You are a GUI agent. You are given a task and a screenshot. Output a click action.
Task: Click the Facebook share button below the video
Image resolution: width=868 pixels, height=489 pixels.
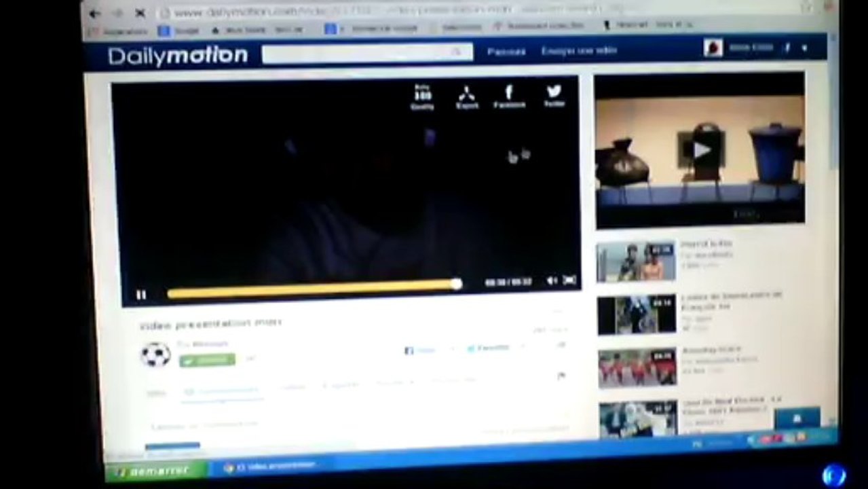(420, 350)
